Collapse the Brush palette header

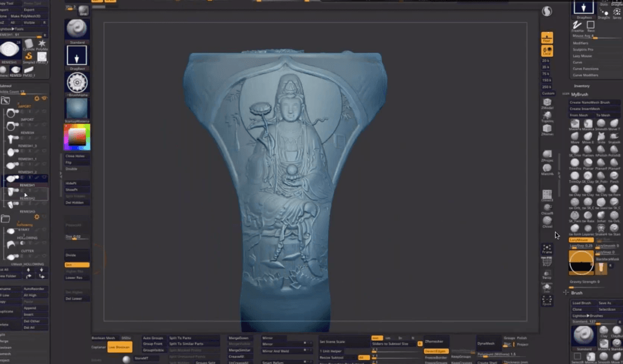577,293
